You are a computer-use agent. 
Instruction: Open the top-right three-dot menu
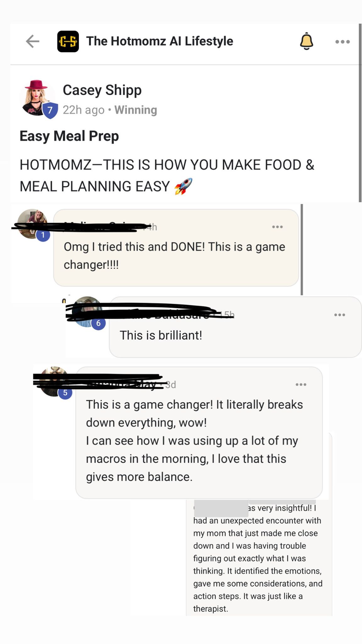[x=343, y=42]
